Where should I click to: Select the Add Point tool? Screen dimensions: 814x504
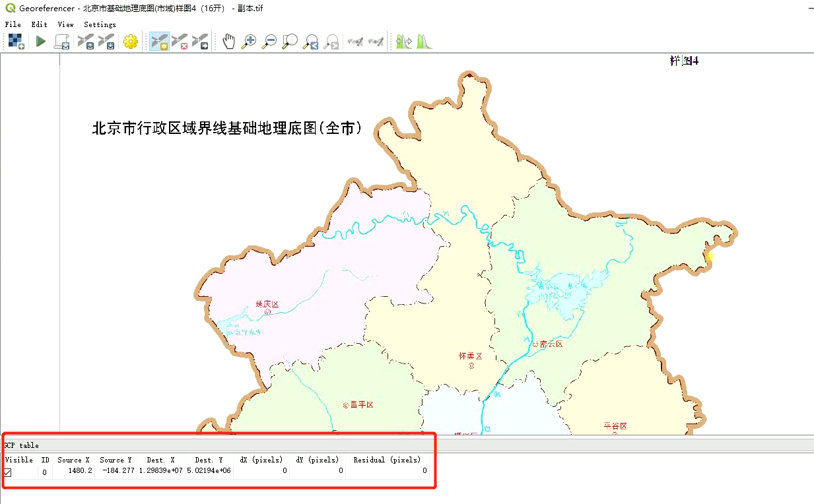159,42
